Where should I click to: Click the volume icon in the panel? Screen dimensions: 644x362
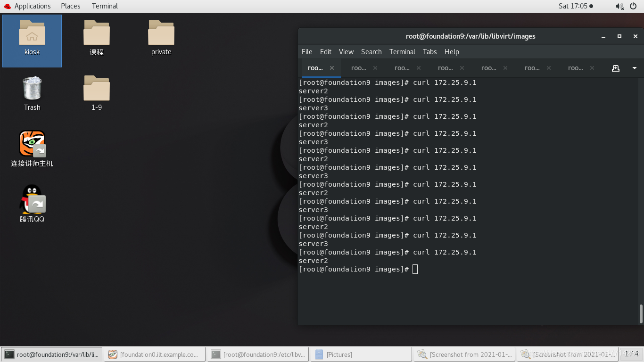pos(619,6)
